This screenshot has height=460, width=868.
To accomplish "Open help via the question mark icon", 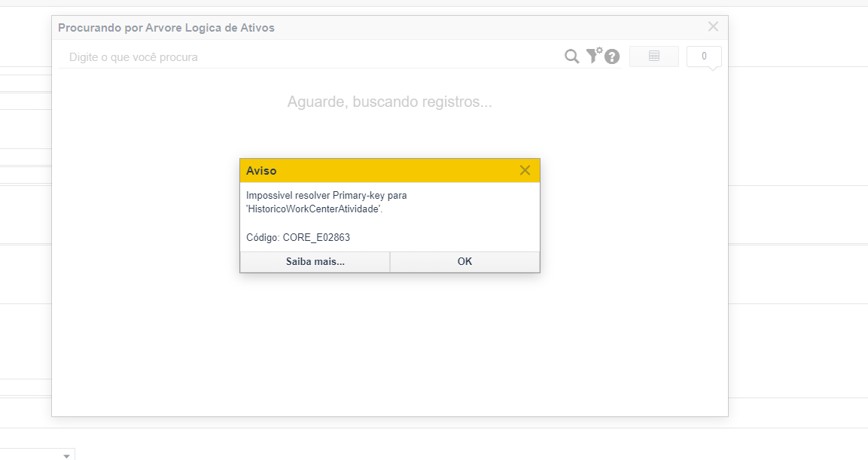I will tap(612, 56).
